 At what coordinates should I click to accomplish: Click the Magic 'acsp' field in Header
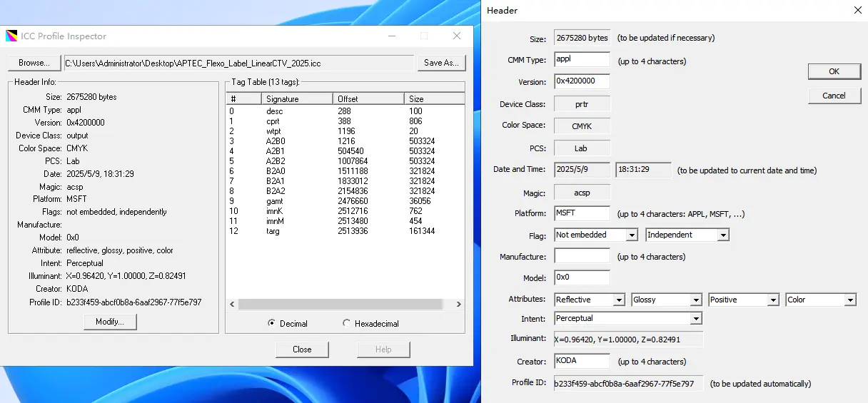pos(582,193)
